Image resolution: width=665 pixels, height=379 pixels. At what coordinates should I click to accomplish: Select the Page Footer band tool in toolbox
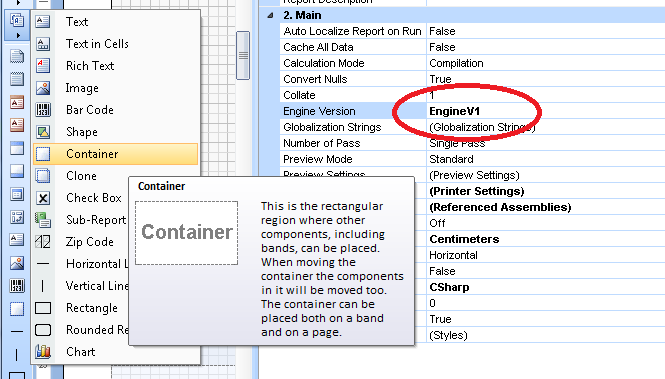point(17,79)
